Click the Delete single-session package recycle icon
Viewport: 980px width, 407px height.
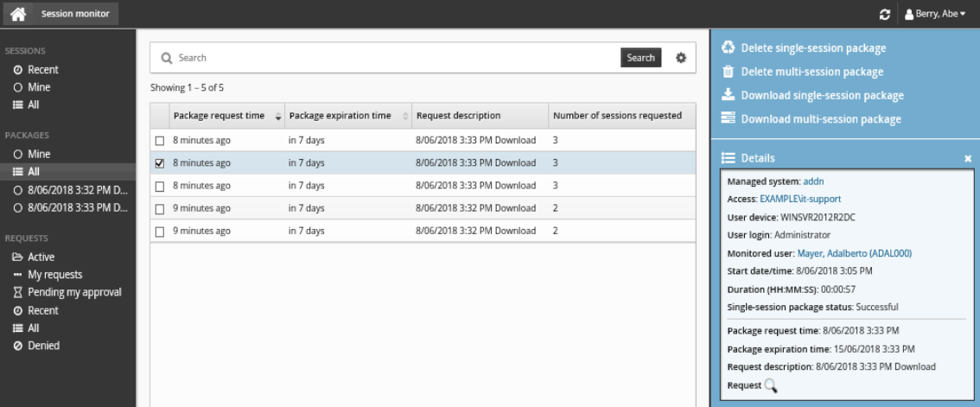(729, 48)
